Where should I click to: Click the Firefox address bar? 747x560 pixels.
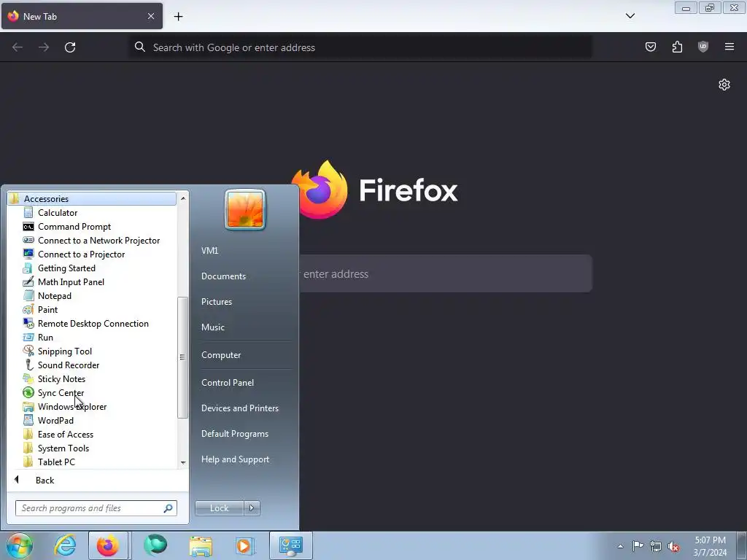point(361,47)
